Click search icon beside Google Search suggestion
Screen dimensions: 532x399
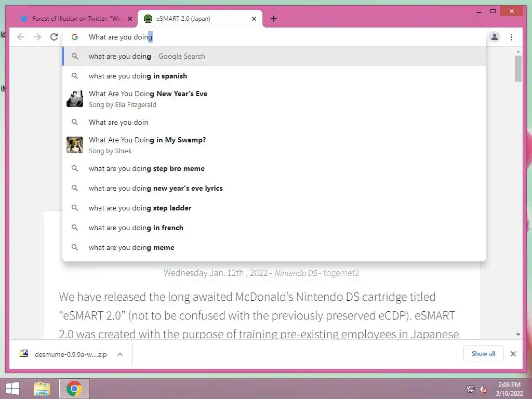point(75,56)
